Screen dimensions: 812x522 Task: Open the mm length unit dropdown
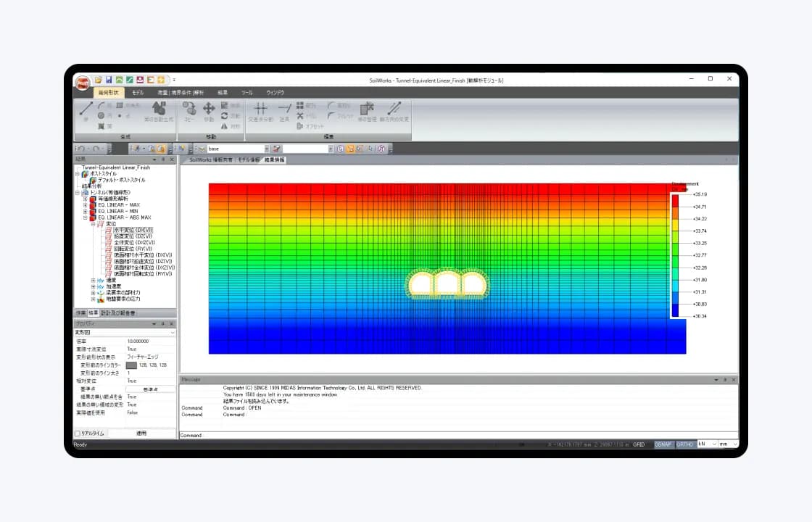[728, 444]
